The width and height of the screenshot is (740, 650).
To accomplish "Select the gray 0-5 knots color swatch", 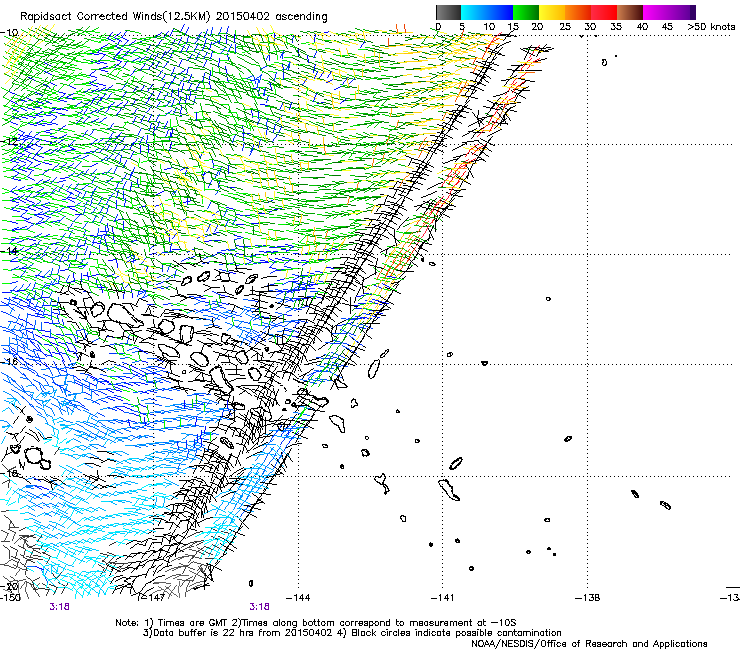I will click(448, 12).
